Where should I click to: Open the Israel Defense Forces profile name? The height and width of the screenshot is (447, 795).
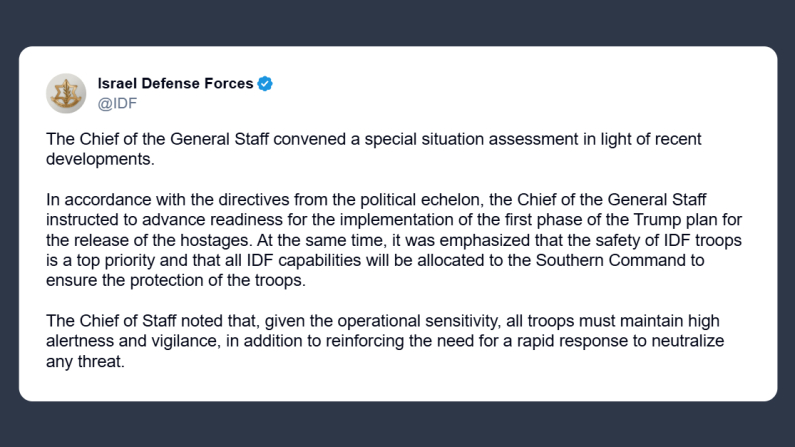[175, 84]
